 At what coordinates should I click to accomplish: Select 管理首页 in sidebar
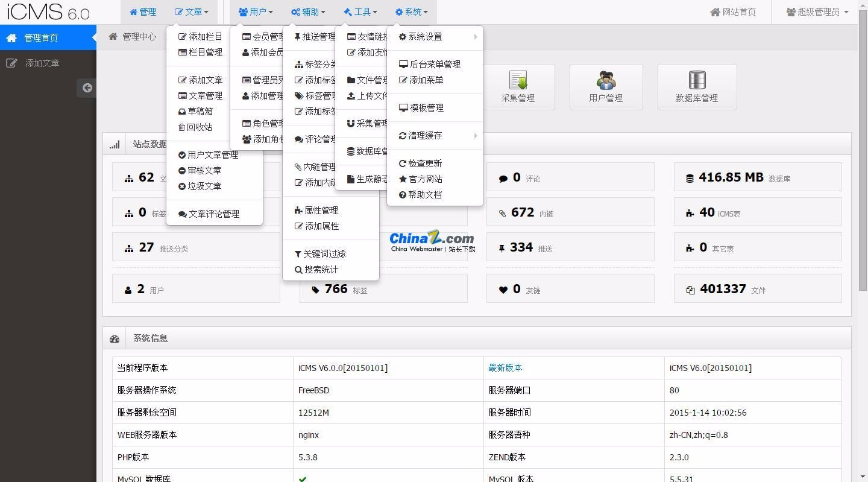click(48, 38)
